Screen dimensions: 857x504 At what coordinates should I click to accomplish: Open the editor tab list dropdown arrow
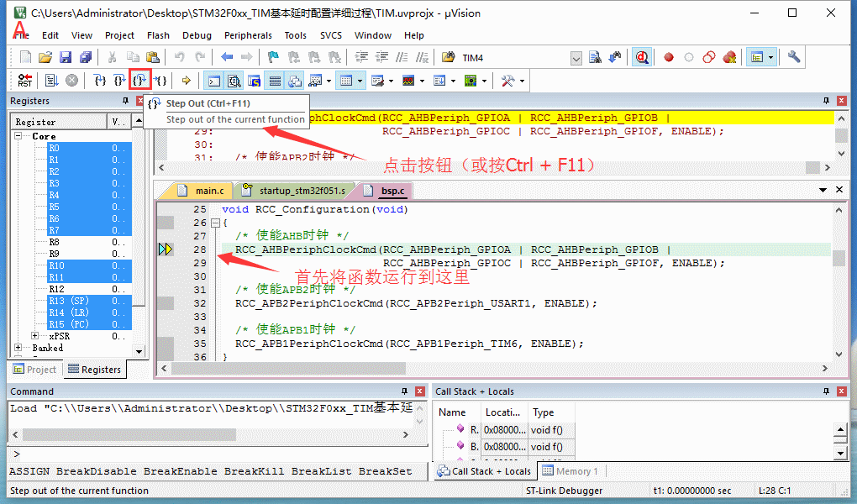[823, 190]
